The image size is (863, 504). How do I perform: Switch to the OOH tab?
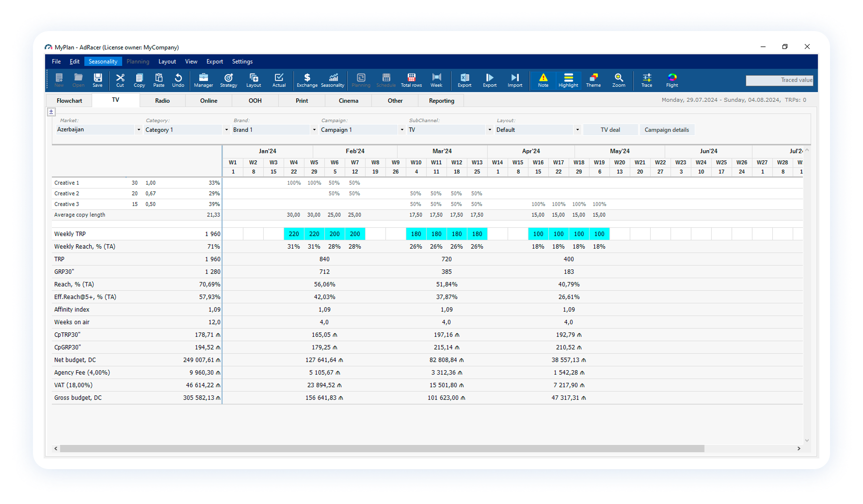pyautogui.click(x=255, y=101)
